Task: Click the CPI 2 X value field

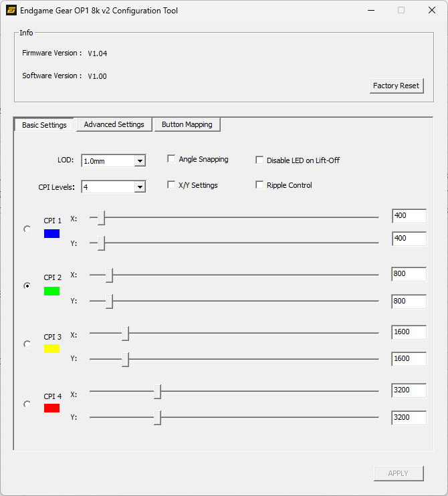Action: click(409, 274)
